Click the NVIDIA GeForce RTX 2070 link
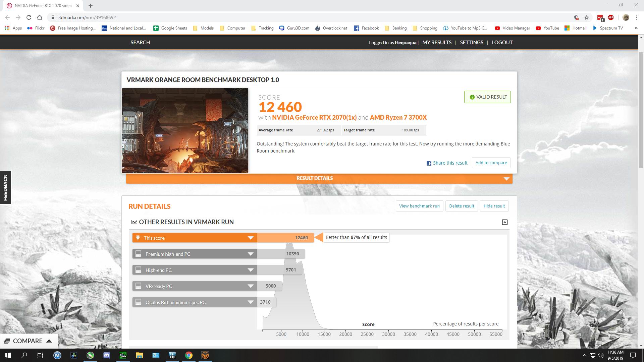Viewport: 644px width, 362px height. (314, 117)
